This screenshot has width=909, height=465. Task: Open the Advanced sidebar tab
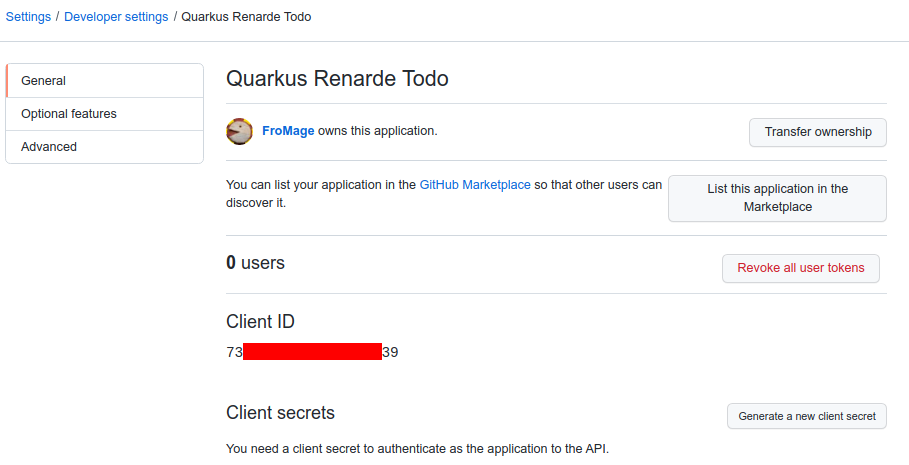point(104,147)
